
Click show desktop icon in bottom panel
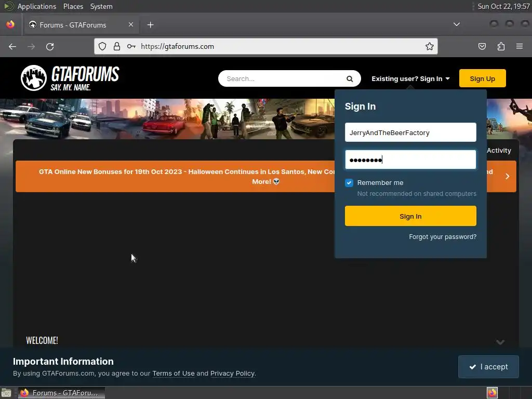point(6,393)
